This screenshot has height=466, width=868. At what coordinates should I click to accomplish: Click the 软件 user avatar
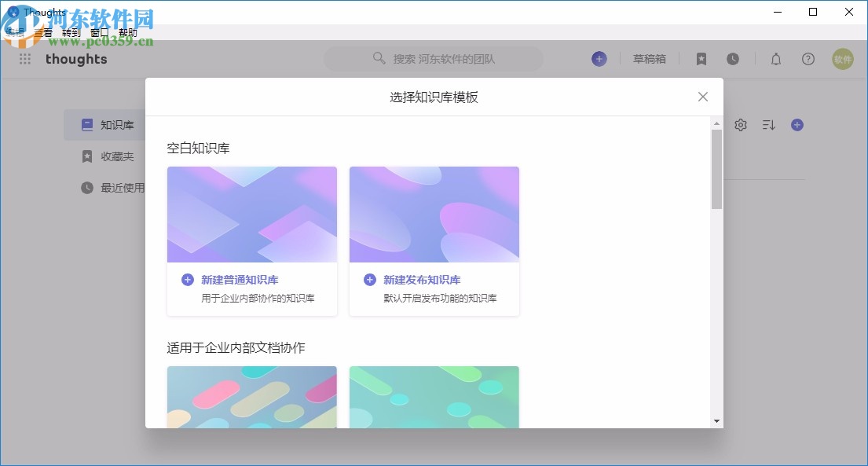pos(842,59)
